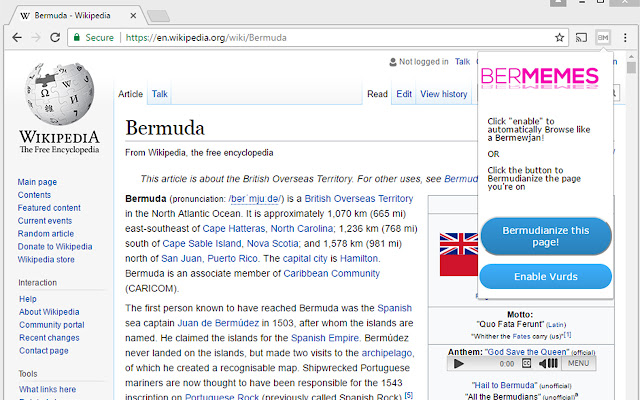This screenshot has height=400, width=640.
Task: Click Bermudianize this page! button
Action: tap(546, 236)
